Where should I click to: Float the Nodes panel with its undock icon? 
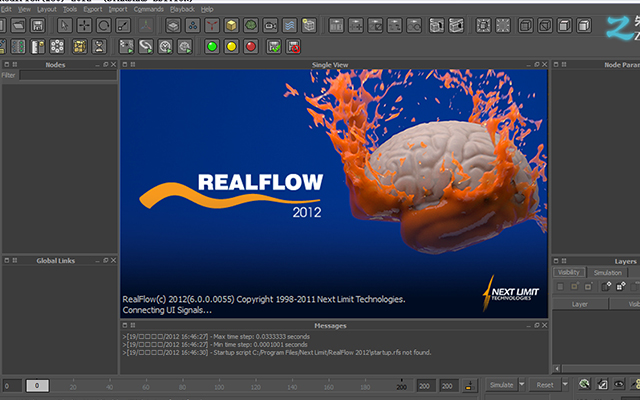tap(106, 64)
